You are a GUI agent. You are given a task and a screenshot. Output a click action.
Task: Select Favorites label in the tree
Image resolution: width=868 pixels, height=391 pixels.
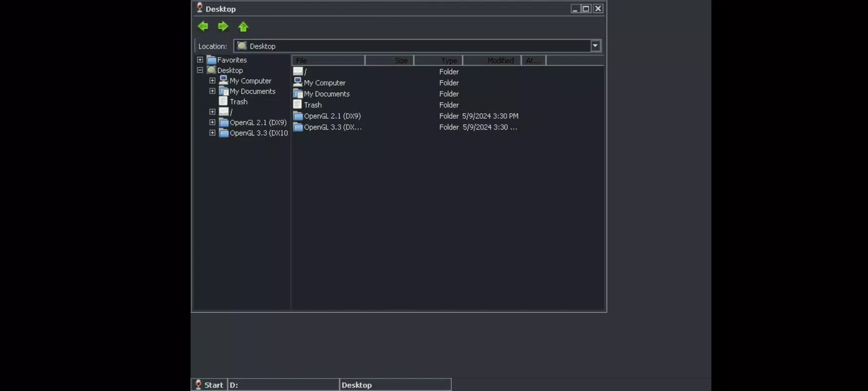[x=232, y=60]
